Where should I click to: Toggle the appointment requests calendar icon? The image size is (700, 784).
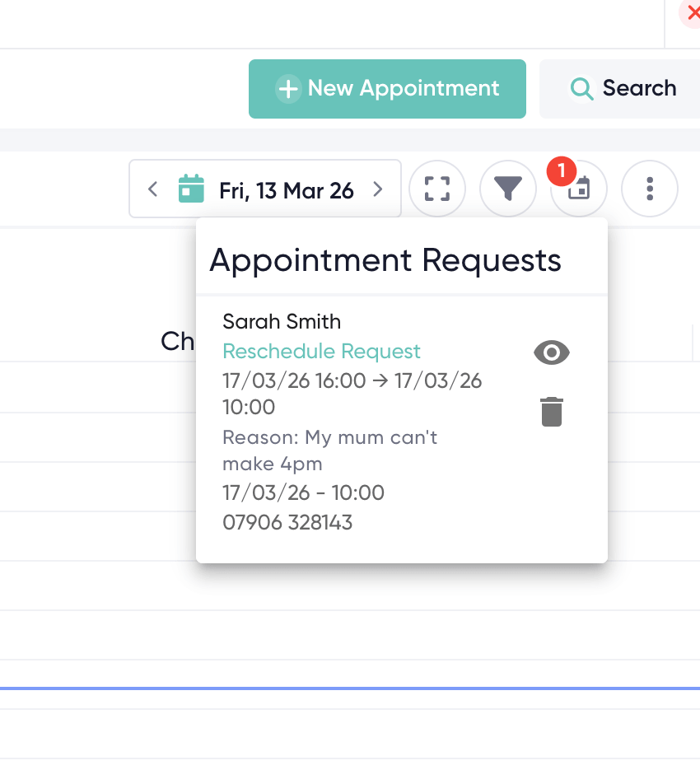(580, 190)
